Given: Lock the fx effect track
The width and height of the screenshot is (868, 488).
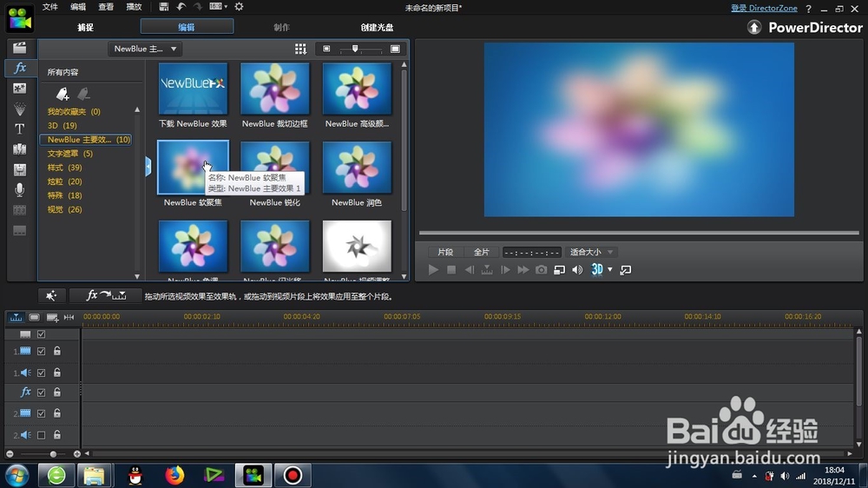Looking at the screenshot, I should [x=57, y=392].
